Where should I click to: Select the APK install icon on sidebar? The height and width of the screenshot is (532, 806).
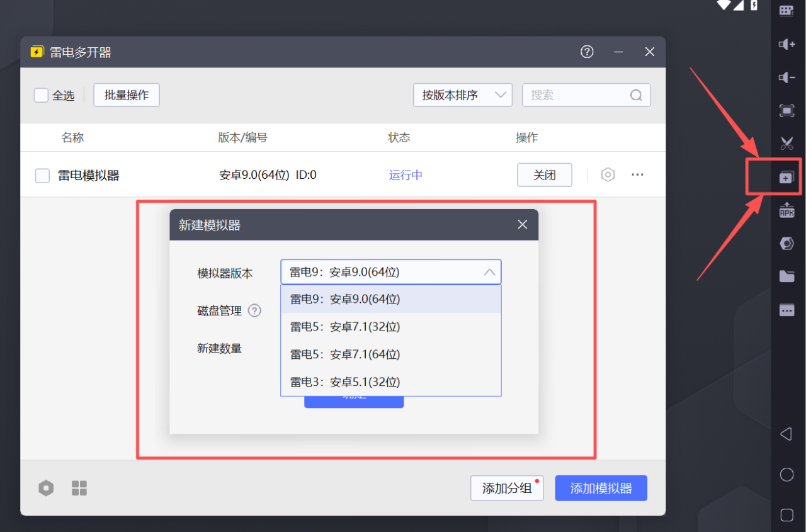[x=786, y=210]
